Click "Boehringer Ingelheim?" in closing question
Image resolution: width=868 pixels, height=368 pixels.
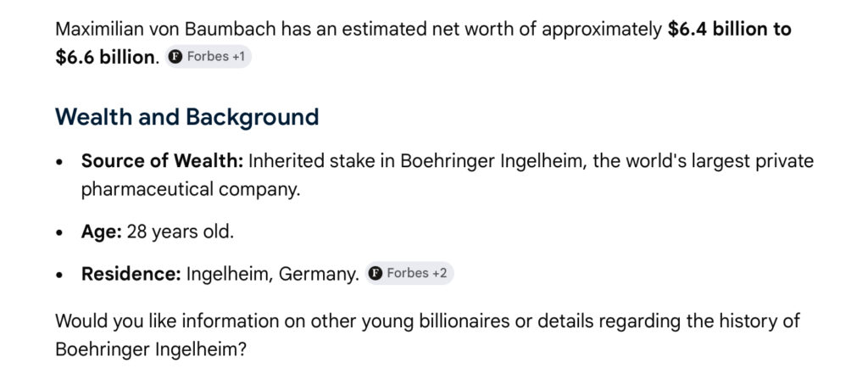pyautogui.click(x=151, y=349)
